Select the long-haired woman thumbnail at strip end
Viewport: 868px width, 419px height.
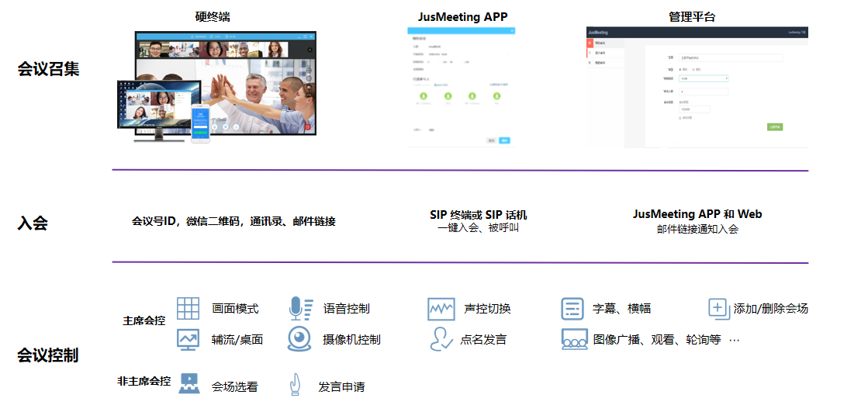pos(274,49)
